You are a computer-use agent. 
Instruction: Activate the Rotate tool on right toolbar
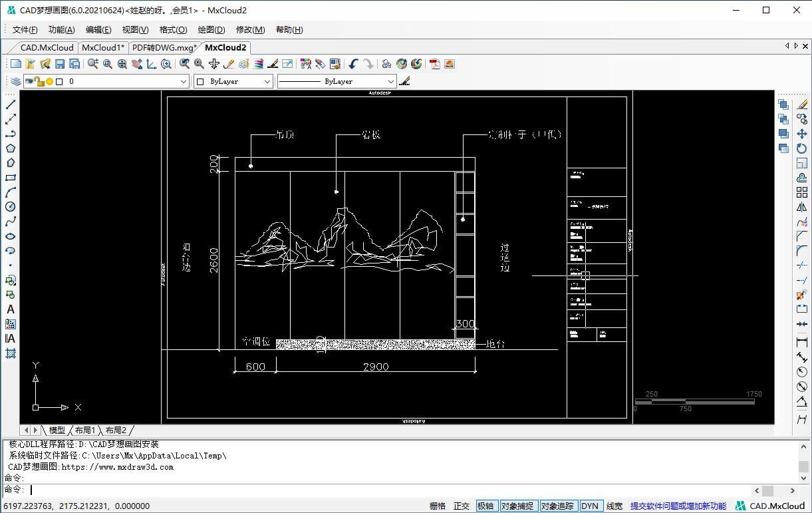801,148
